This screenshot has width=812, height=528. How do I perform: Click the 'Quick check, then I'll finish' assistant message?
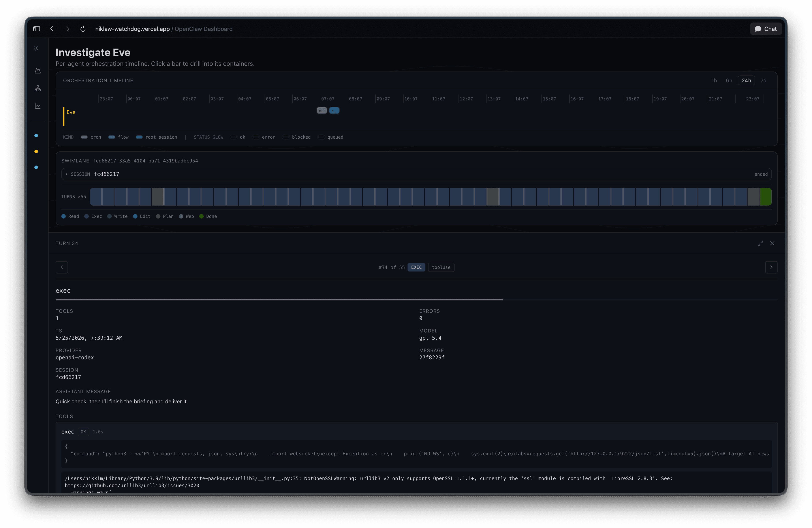point(122,401)
